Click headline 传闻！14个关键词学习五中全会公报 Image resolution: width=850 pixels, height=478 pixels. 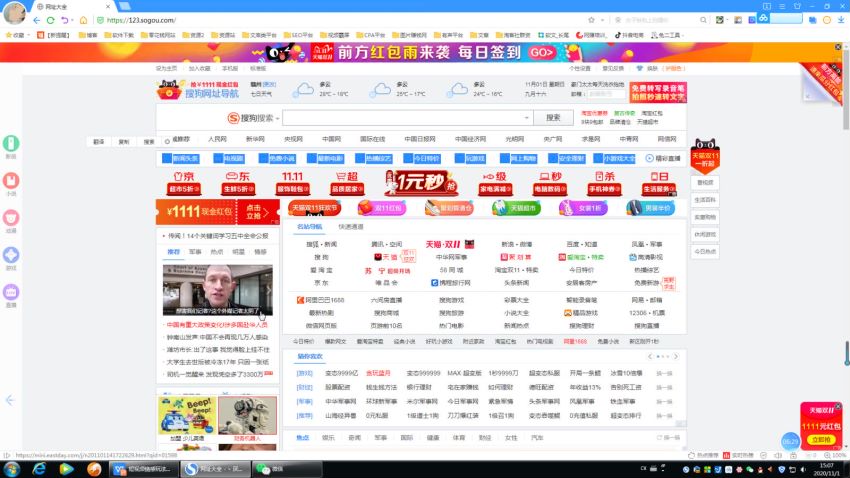tap(218, 236)
